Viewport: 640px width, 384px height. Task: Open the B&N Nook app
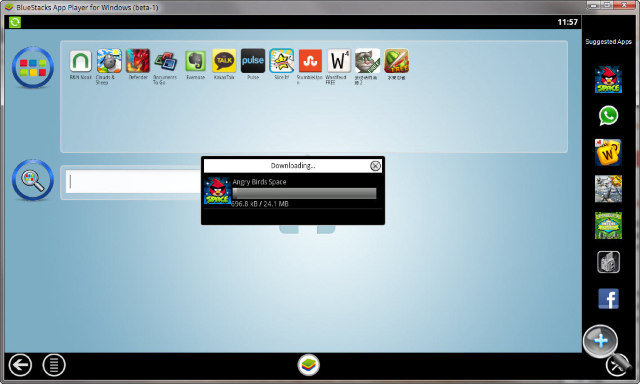80,61
